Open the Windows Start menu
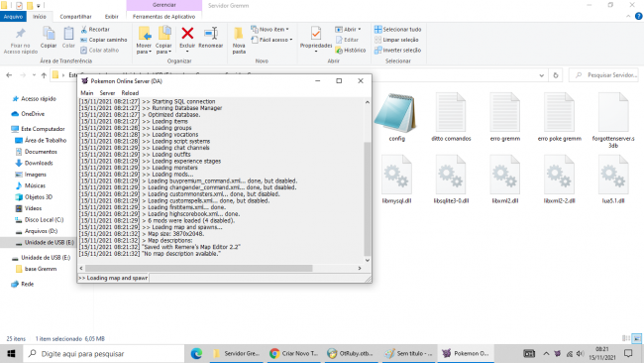 [x=11, y=353]
